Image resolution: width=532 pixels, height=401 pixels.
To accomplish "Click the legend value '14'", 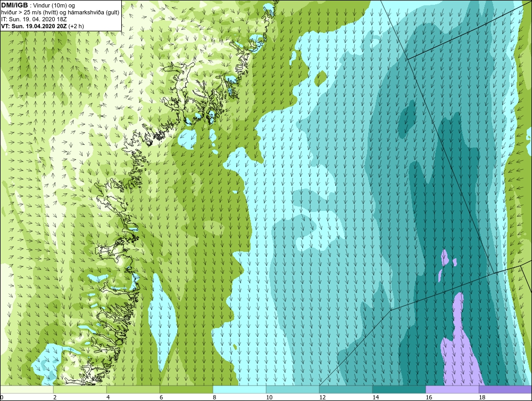I will (376, 397).
